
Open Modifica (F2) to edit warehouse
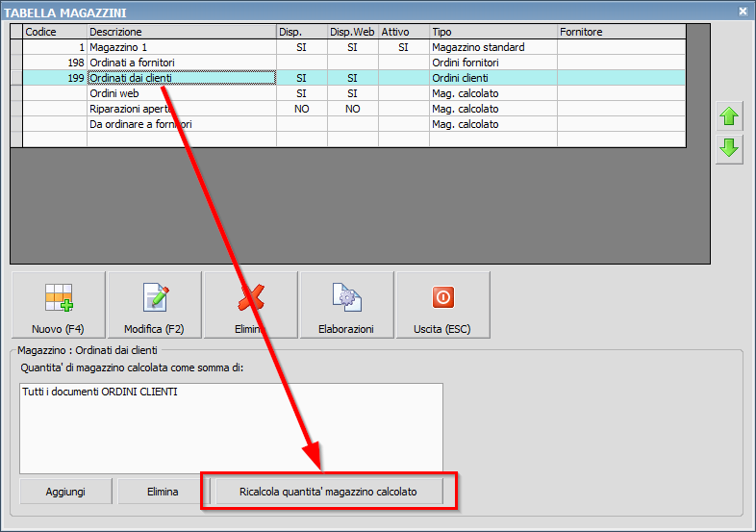pyautogui.click(x=155, y=305)
